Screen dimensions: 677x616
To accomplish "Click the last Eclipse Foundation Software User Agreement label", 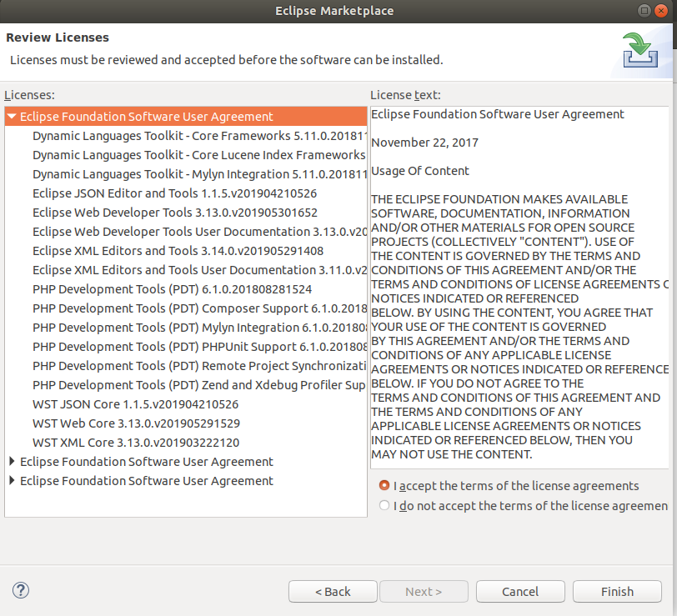I will click(x=147, y=480).
